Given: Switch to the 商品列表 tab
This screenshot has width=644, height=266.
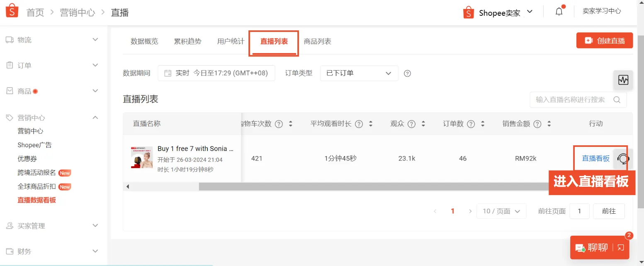Looking at the screenshot, I should click(317, 41).
